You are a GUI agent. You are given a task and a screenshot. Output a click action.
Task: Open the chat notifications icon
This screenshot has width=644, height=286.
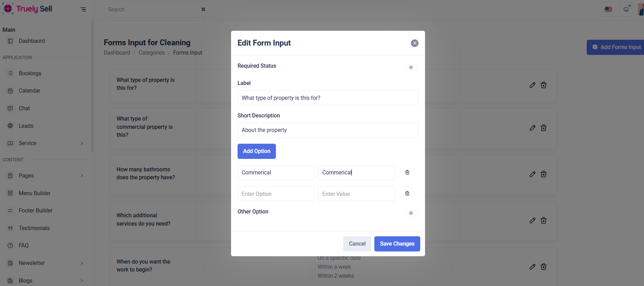[x=626, y=9]
